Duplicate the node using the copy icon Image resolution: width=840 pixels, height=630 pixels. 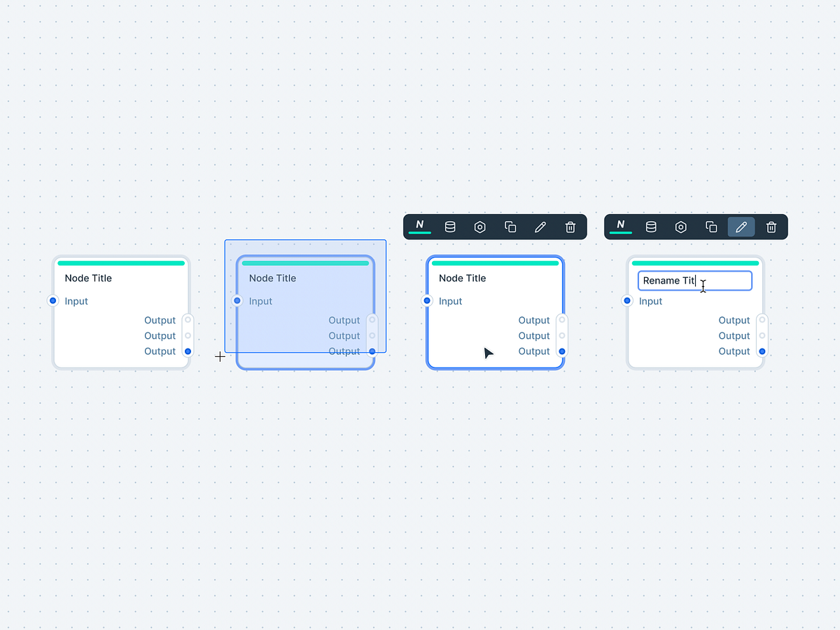click(510, 227)
